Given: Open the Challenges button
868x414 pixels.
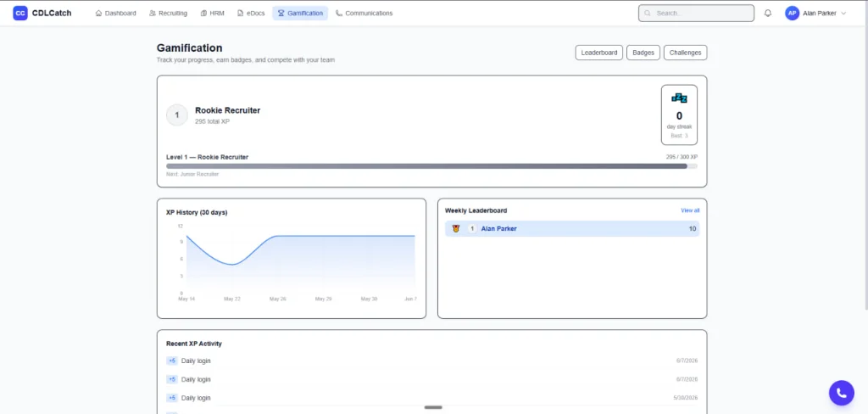Looking at the screenshot, I should point(685,53).
